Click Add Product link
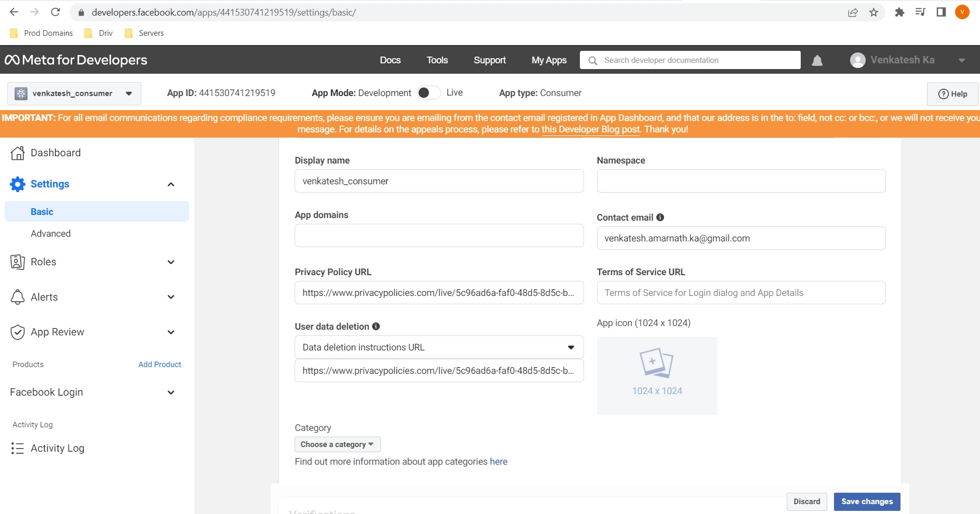 [x=160, y=364]
